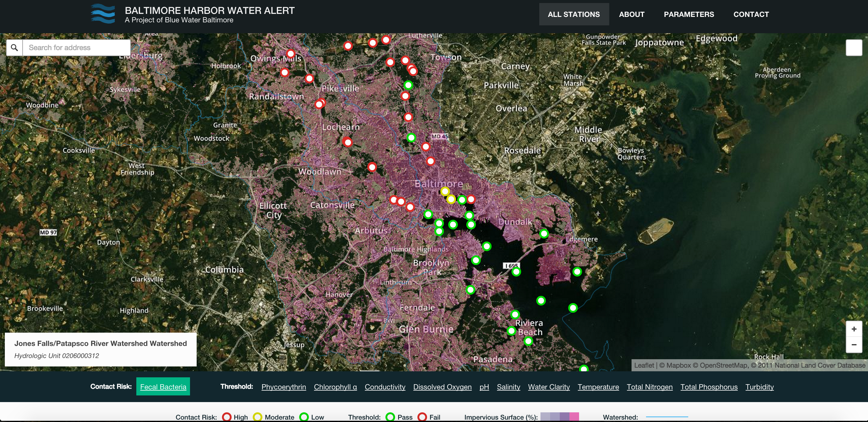The image size is (868, 422).
Task: Zoom in the map with plus button
Action: (x=854, y=329)
